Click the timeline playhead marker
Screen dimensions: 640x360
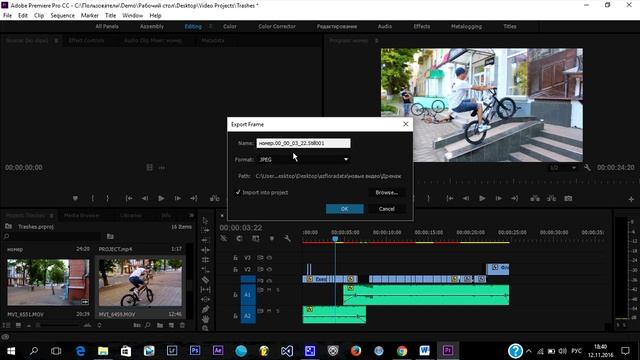coord(335,239)
